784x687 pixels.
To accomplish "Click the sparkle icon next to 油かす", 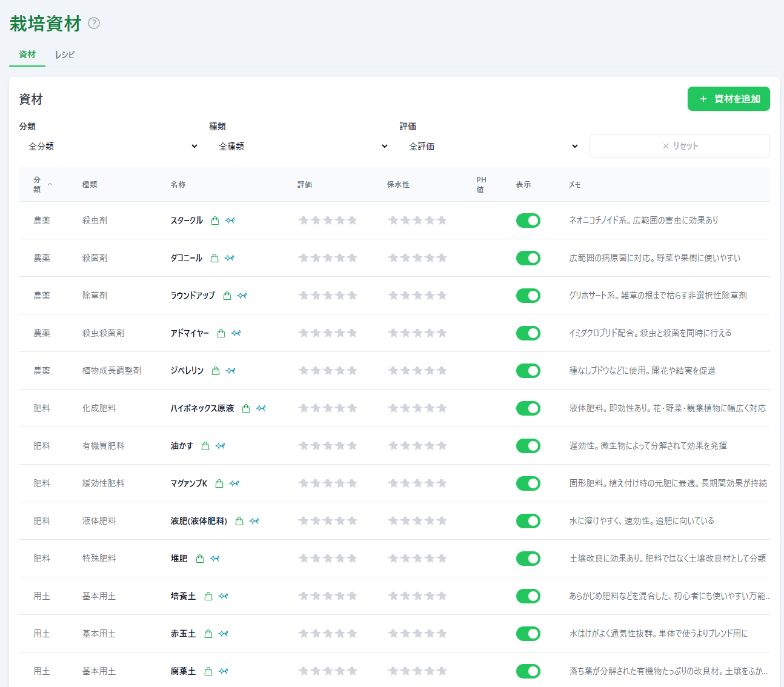I will point(221,446).
